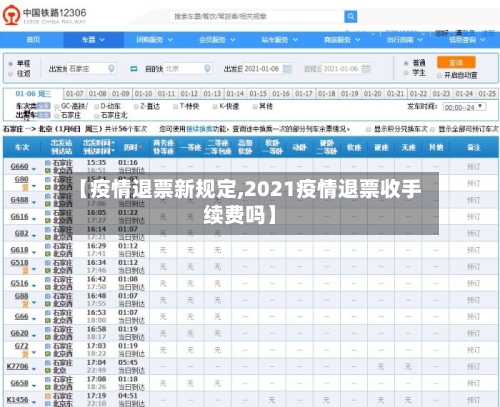Select the 01-07 date tab
500x407 pixels.
(75, 94)
